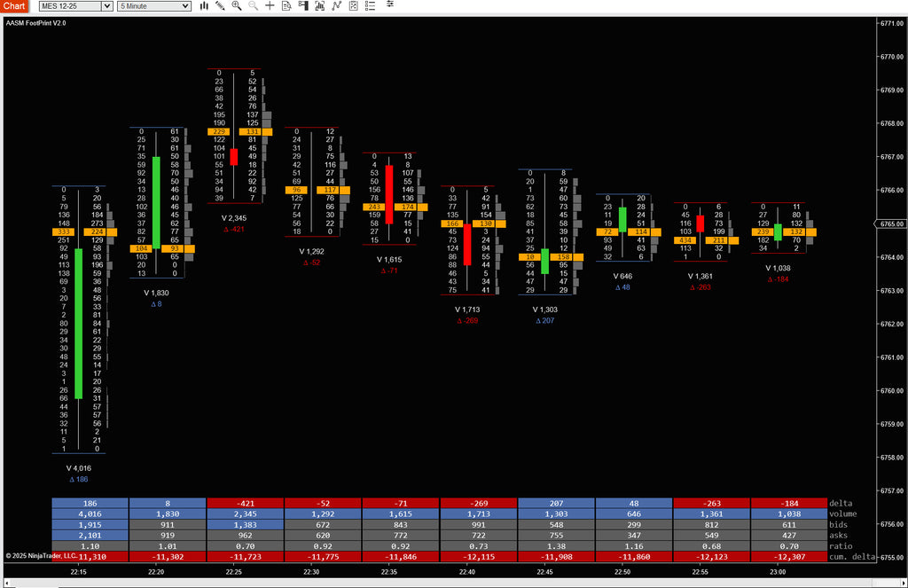Click the V 646 volume label
Image resolution: width=908 pixels, height=588 pixels.
click(x=622, y=277)
